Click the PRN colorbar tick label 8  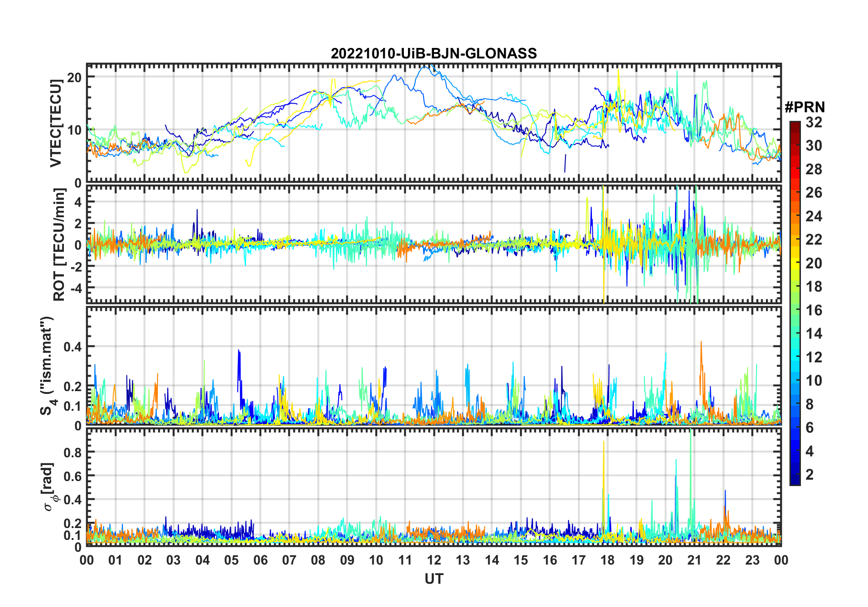point(810,404)
